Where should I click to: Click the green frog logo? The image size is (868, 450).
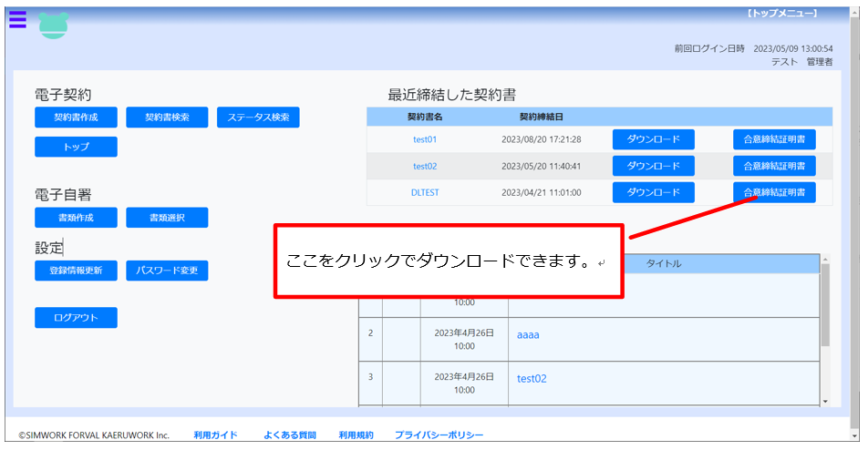tap(53, 26)
